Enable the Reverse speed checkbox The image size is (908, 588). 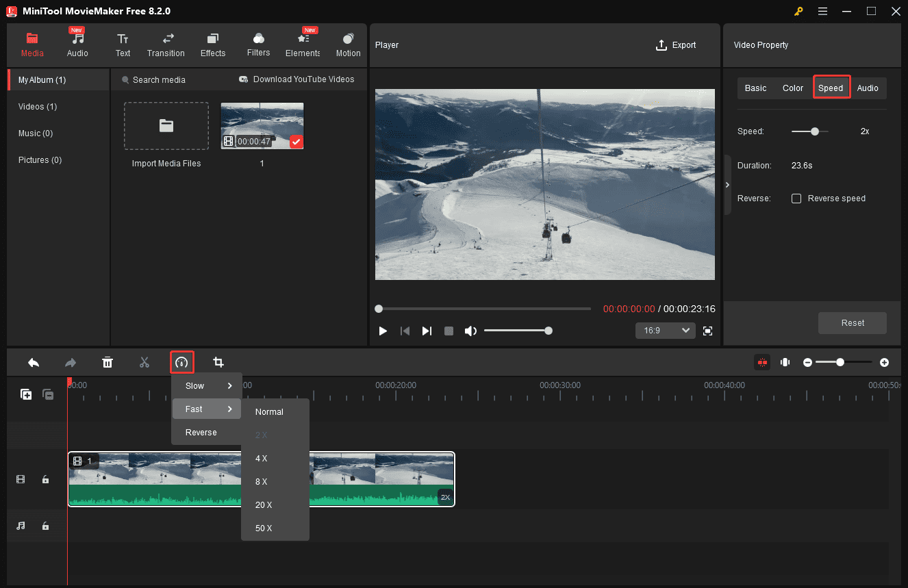coord(796,199)
